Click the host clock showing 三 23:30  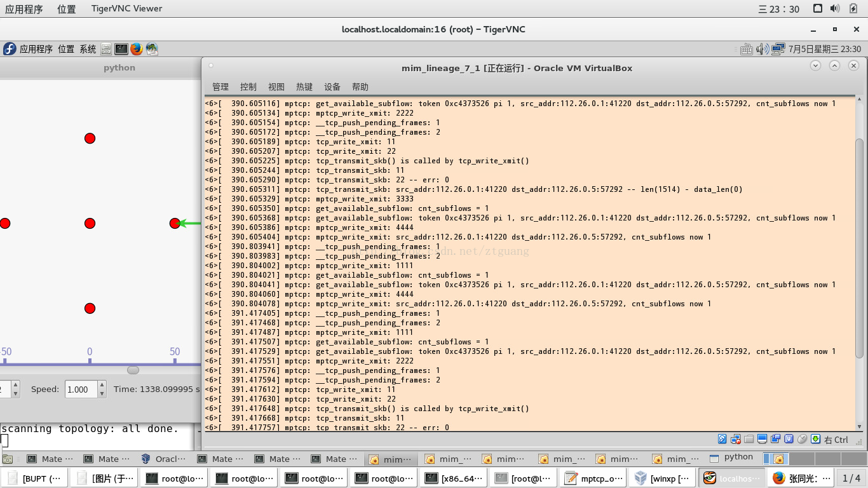click(779, 9)
